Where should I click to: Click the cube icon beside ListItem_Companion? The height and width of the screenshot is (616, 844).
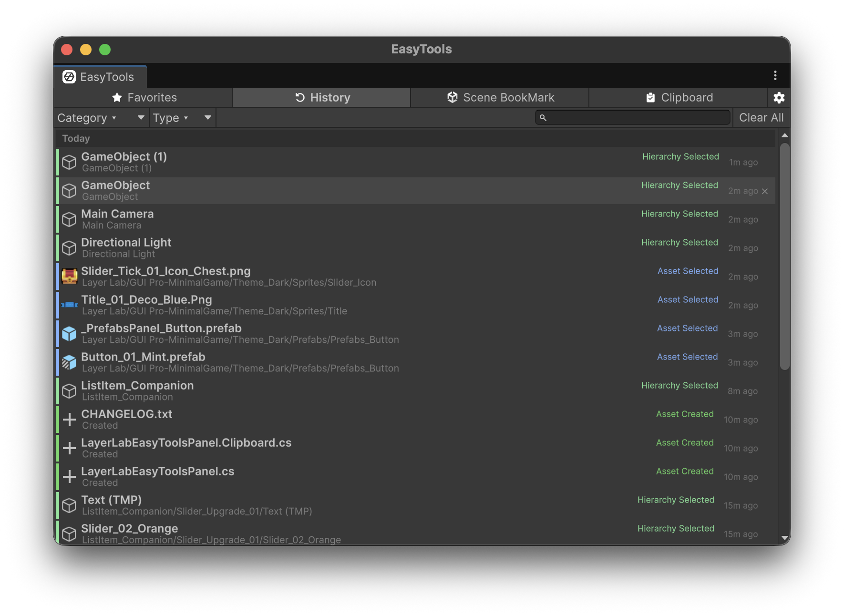(x=69, y=391)
